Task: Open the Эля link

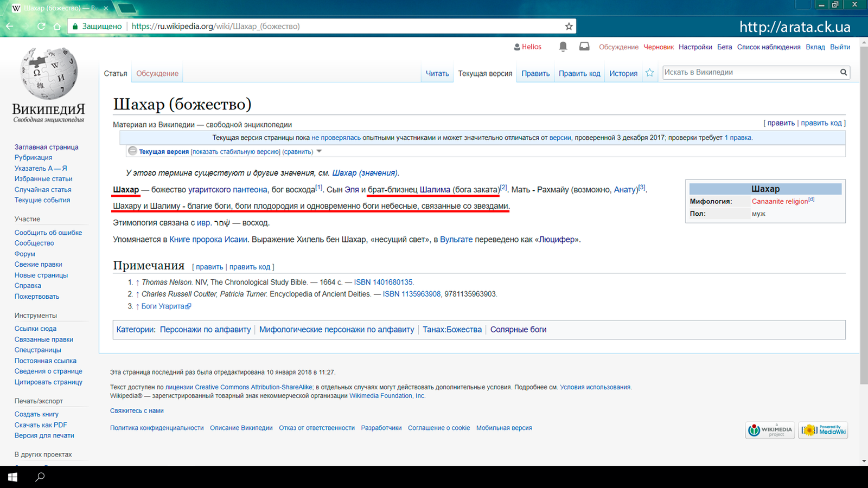Action: pyautogui.click(x=352, y=190)
